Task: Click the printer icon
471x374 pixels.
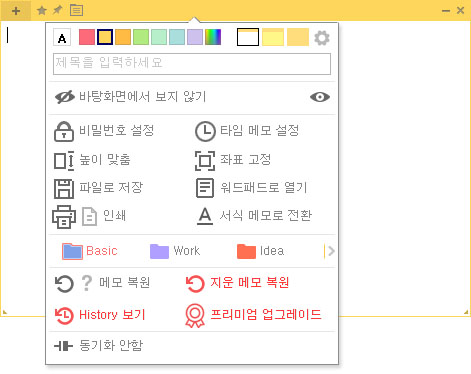Action: coord(64,217)
